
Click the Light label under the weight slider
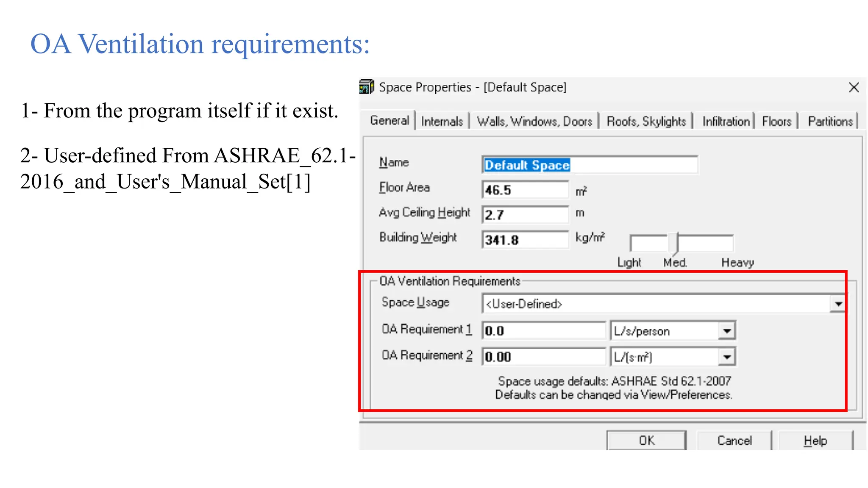tap(629, 263)
